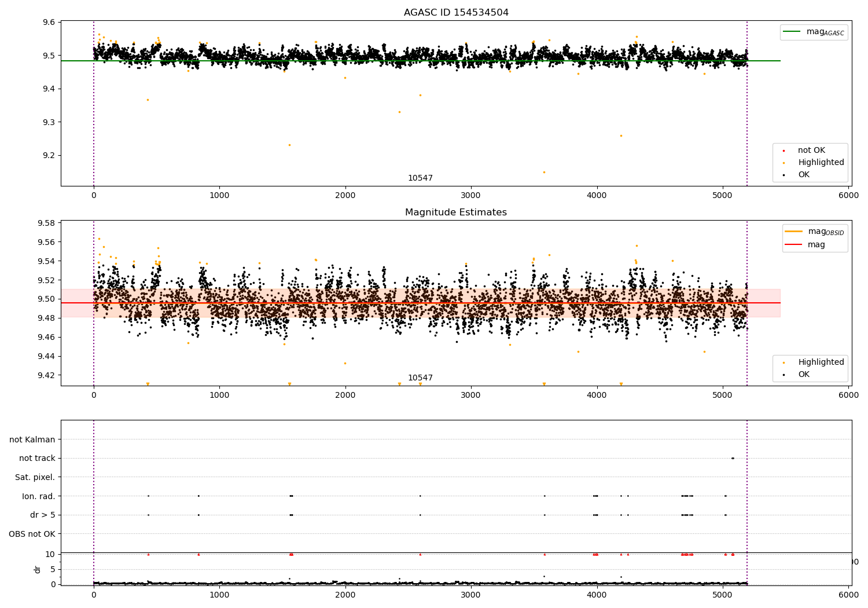Click the mag AGASC legend label
This screenshot has width=868, height=608.
point(825,32)
